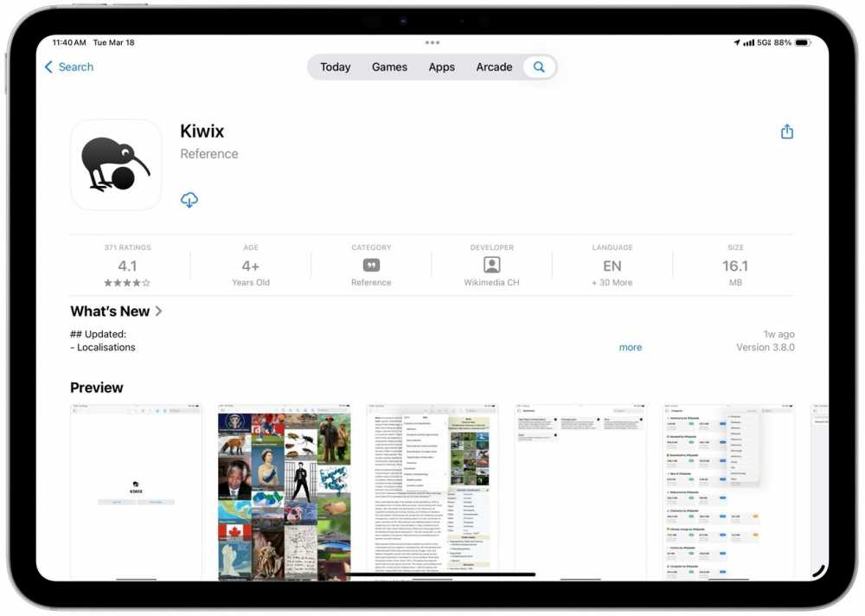This screenshot has height=616, width=865.
Task: Select the Arcade tab
Action: (494, 67)
